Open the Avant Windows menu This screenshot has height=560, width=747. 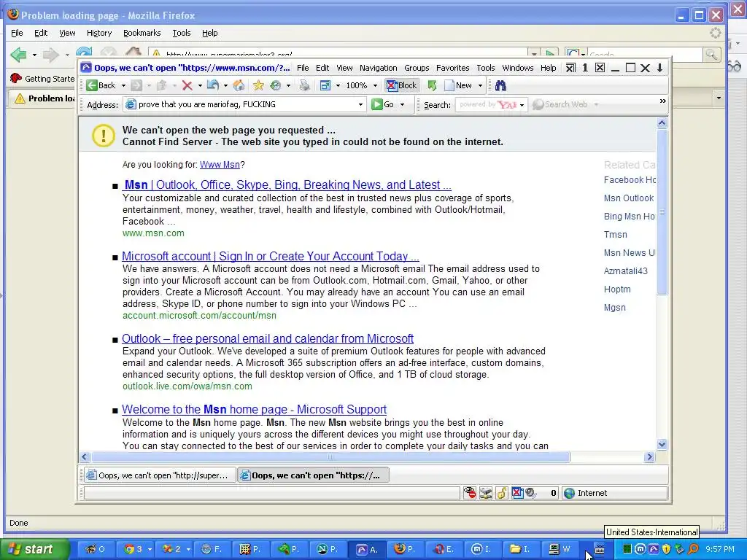point(517,68)
